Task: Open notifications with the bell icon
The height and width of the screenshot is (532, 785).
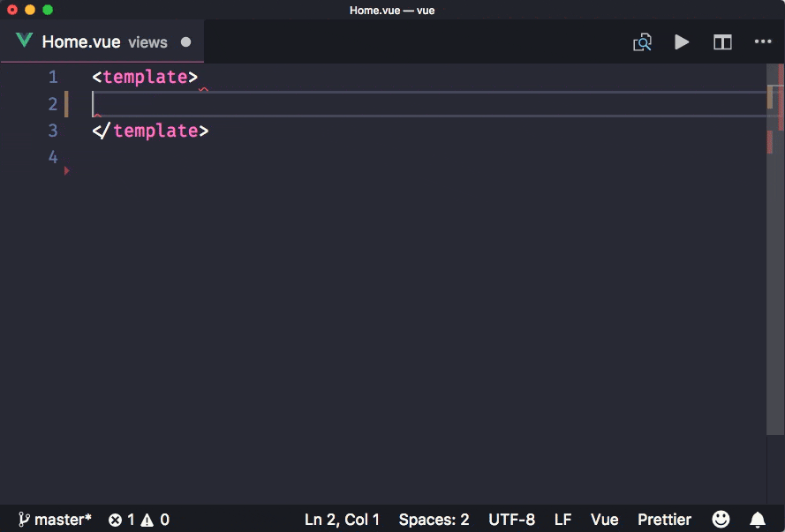Action: pyautogui.click(x=758, y=520)
